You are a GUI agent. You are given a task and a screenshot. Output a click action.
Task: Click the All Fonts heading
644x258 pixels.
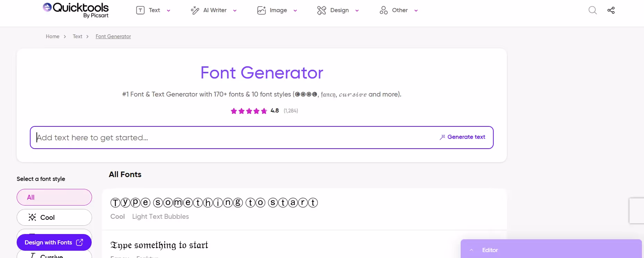pos(125,175)
